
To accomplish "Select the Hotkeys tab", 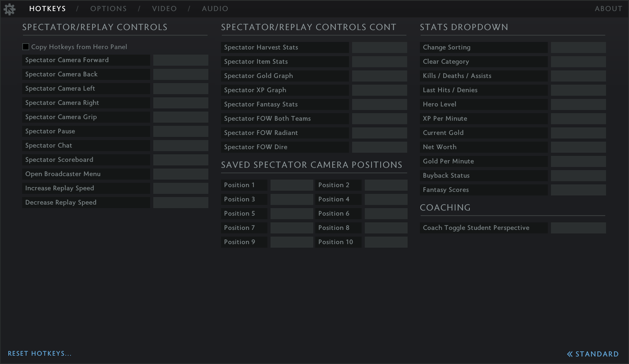I will (x=48, y=9).
